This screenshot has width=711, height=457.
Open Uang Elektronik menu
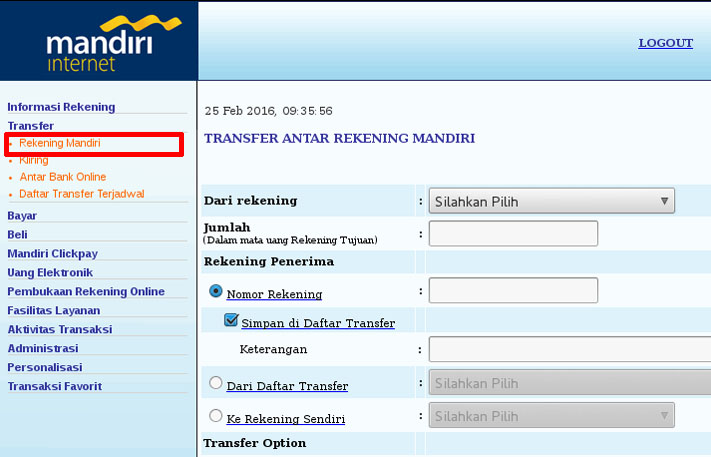coord(50,272)
